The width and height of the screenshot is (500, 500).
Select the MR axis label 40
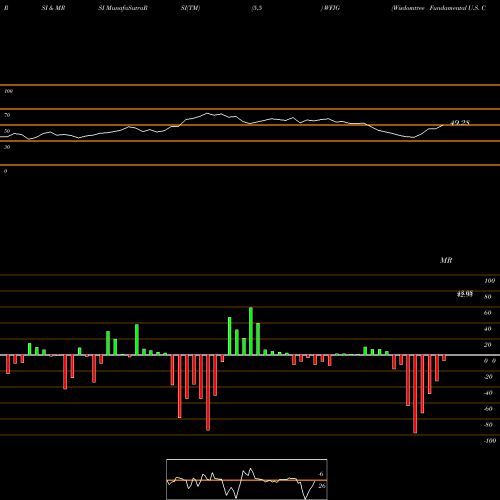(x=488, y=329)
